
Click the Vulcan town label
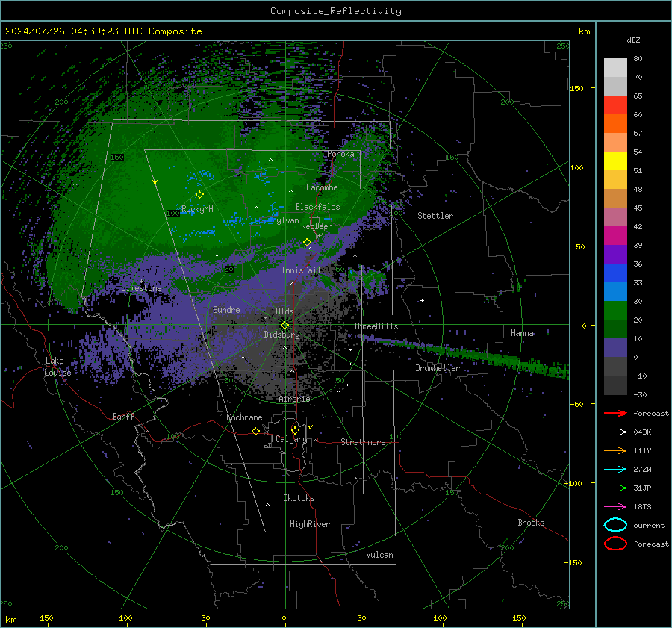pos(379,555)
